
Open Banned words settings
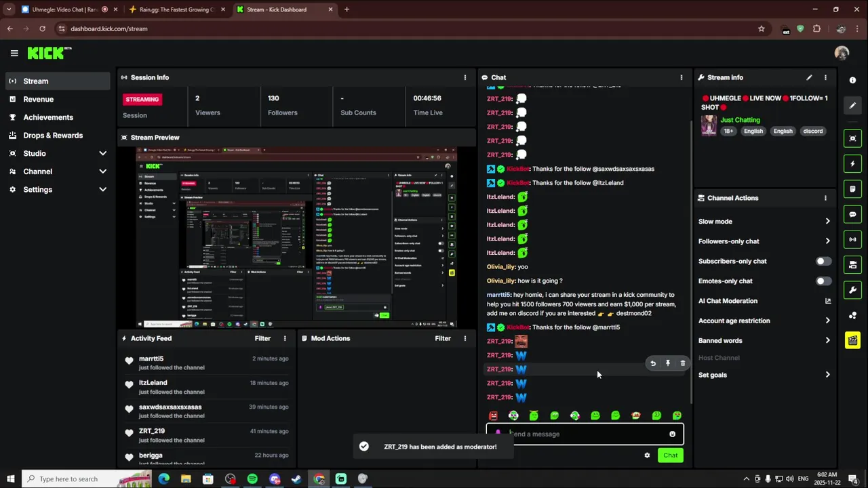pos(764,340)
